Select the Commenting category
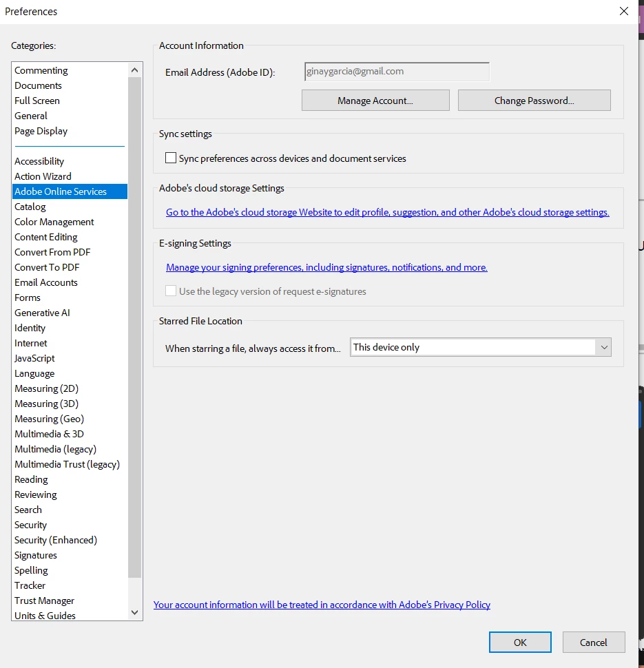 (x=70, y=70)
